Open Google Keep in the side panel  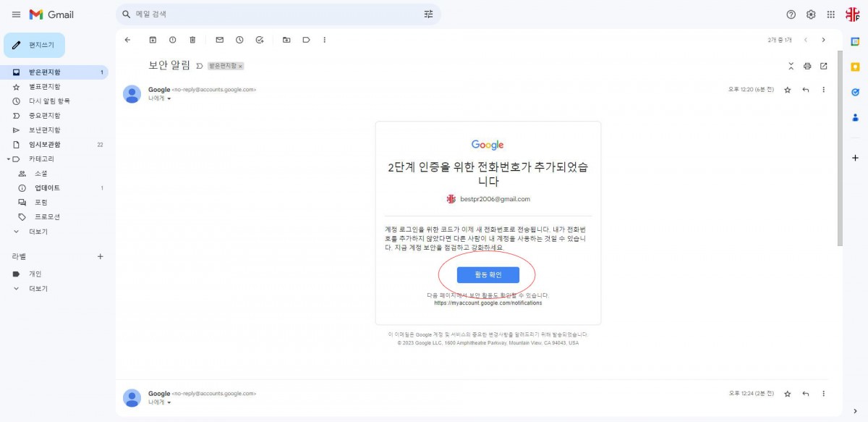[x=855, y=67]
